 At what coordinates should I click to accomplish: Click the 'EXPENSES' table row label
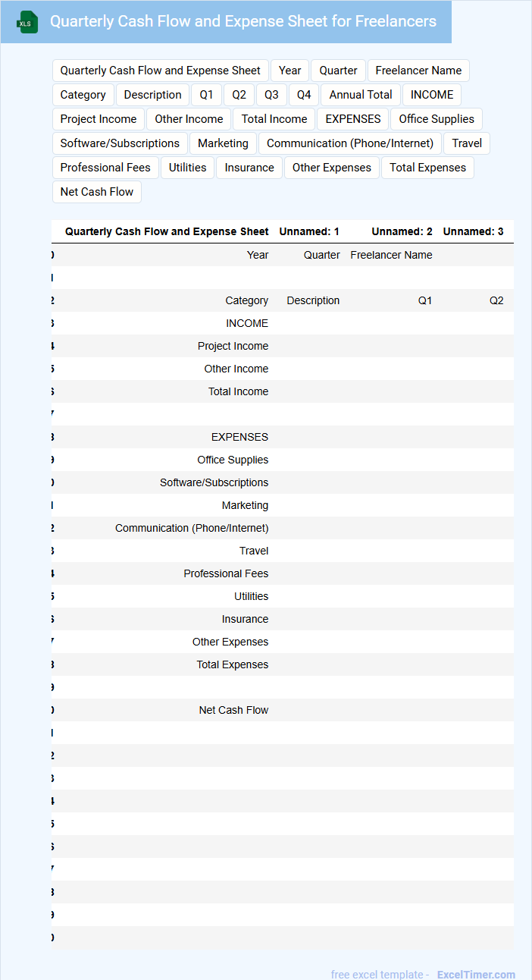tap(239, 437)
